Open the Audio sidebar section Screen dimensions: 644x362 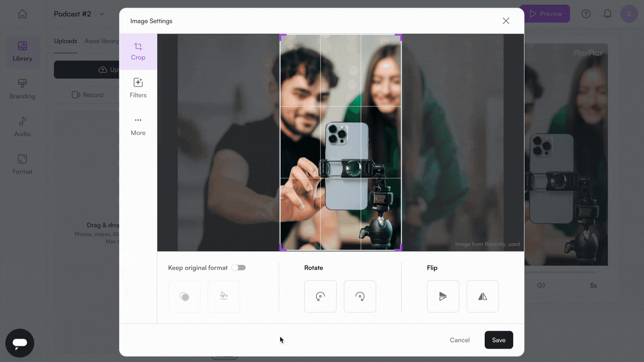pyautogui.click(x=22, y=127)
